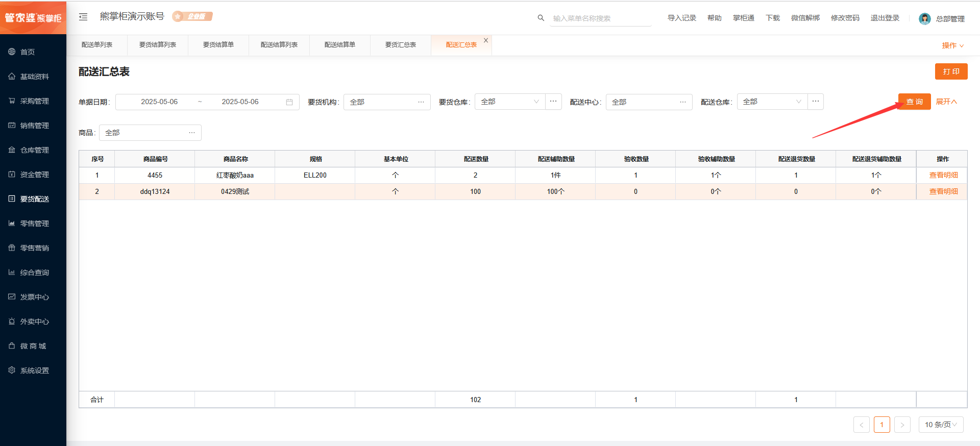Click 下载 in the top bar
Image resolution: width=980 pixels, height=446 pixels.
pos(773,18)
